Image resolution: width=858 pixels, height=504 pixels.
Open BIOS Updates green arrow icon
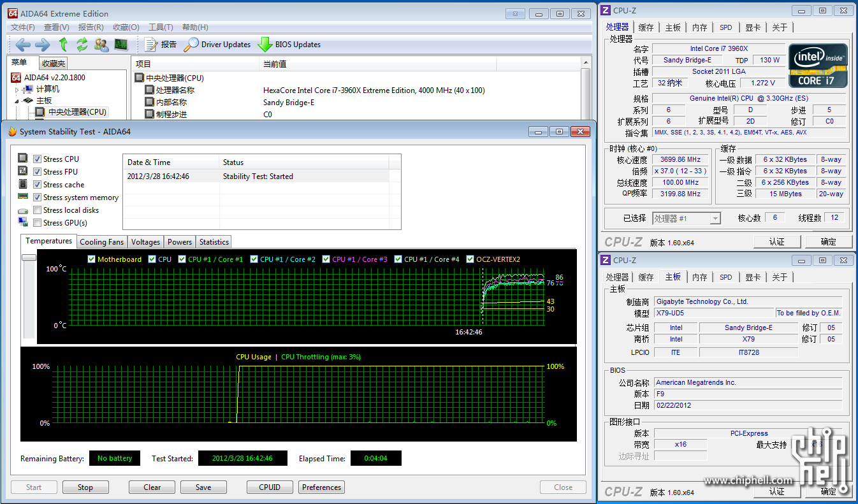265,45
